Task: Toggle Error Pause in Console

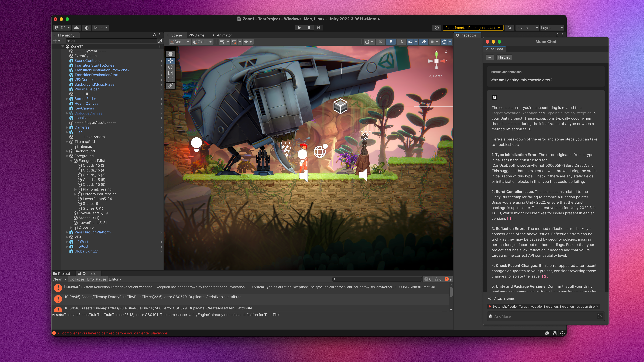Action: [x=96, y=279]
